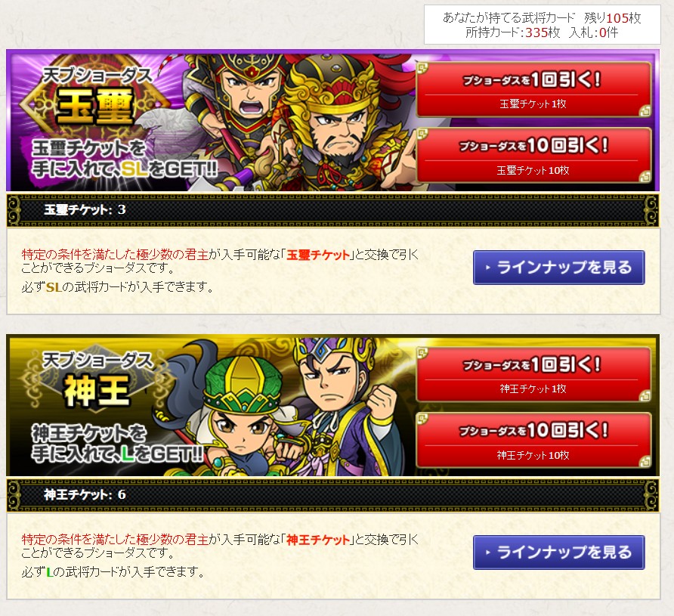The image size is (674, 616).
Task: Click the red 玉璽チケット text link
Action: click(318, 255)
